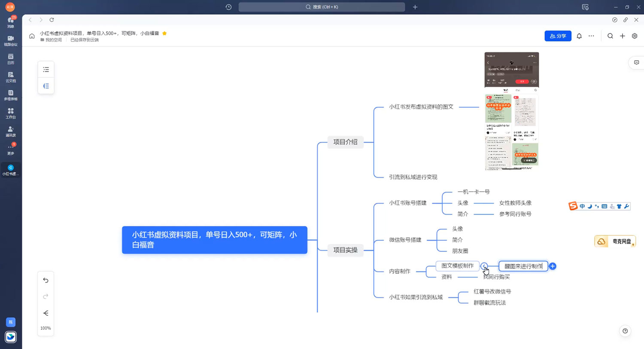Click the 100% zoom level control
Screen dimensions: 644x349
coord(46,328)
